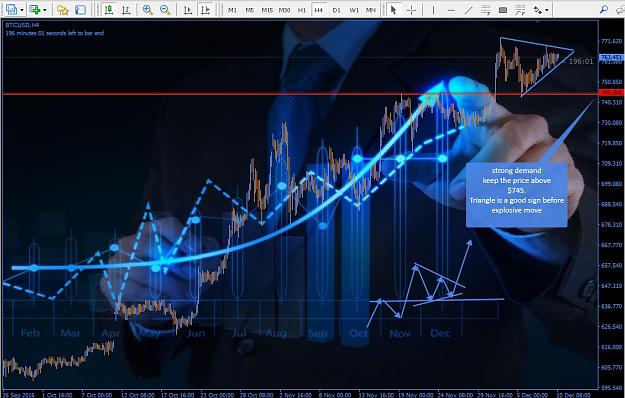Viewport: 625px width, 398px height.
Task: Click the 626.540 price scale value
Action: [612, 326]
